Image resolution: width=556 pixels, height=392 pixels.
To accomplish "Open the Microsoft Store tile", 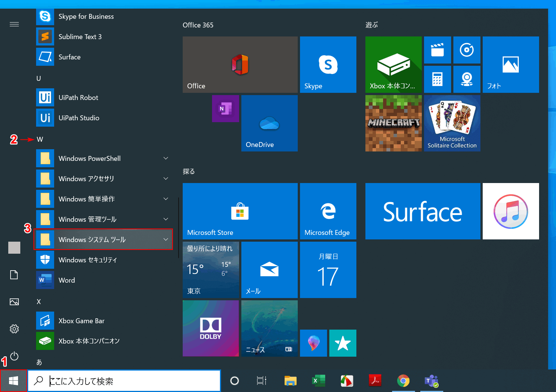I will [x=240, y=211].
